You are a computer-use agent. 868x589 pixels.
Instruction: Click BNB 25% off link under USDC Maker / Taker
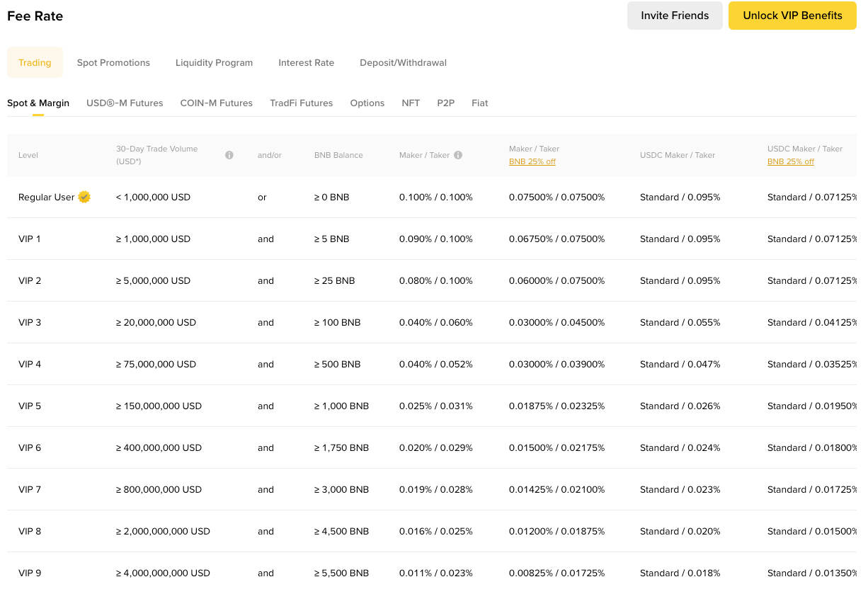click(790, 161)
